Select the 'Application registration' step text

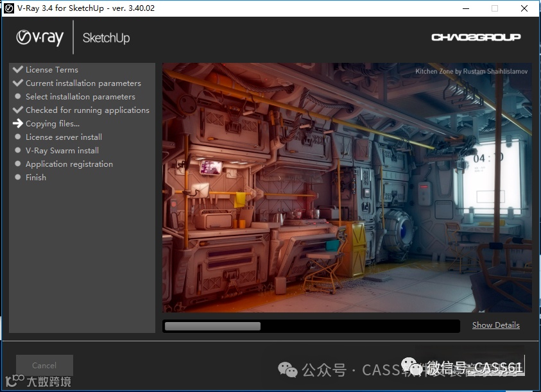(69, 164)
